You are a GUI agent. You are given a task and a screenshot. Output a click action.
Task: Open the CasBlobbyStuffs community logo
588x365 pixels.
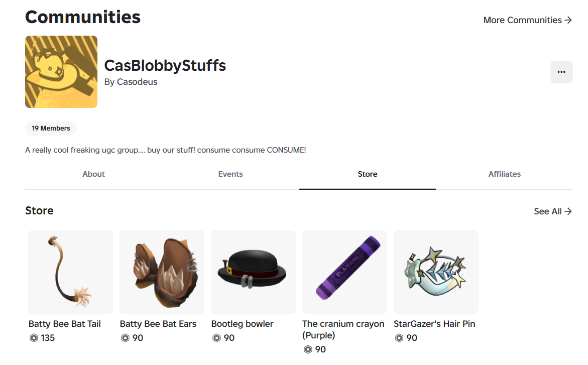pos(61,72)
